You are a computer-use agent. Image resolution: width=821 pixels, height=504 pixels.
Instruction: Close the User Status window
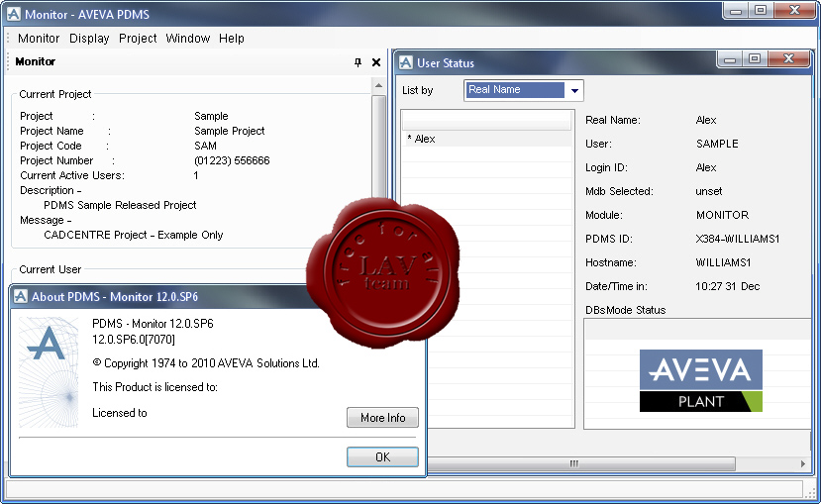[789, 58]
